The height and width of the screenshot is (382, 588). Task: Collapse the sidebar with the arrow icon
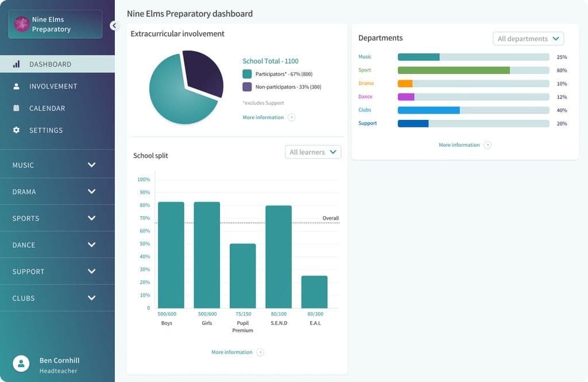pos(114,25)
